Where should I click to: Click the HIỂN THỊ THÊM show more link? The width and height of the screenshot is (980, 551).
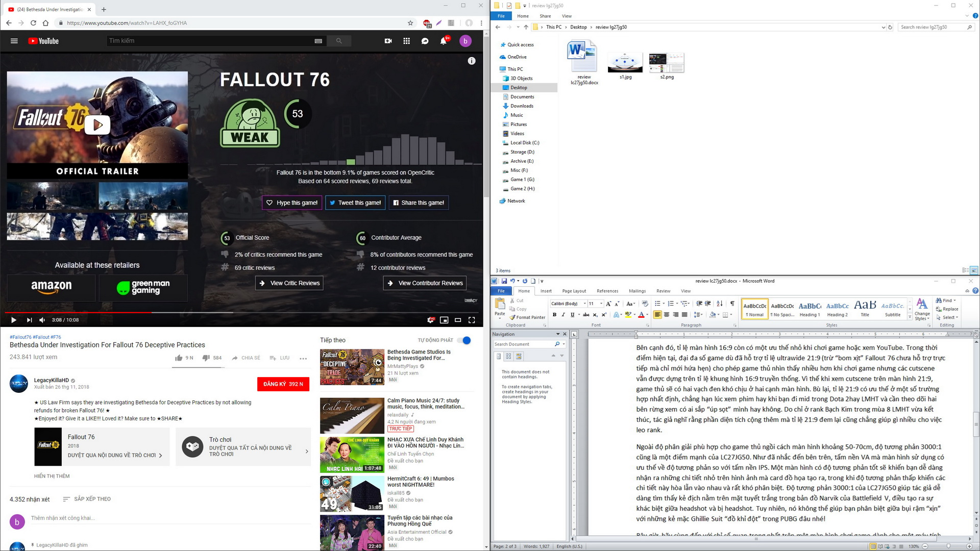click(52, 476)
